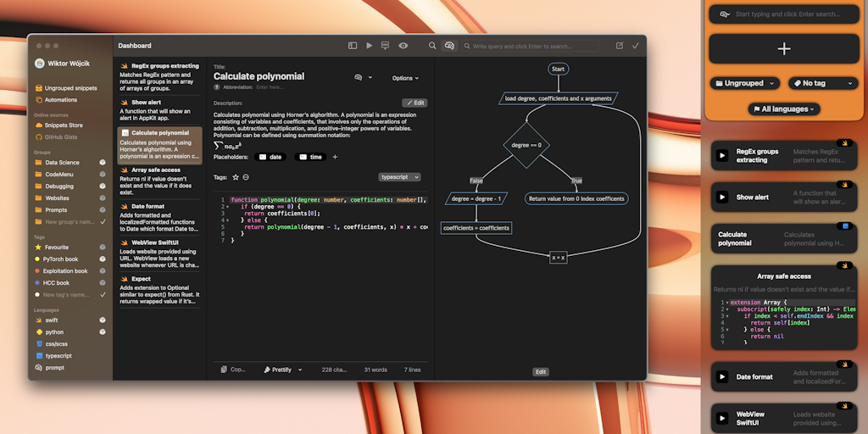The width and height of the screenshot is (868, 434).
Task: Select the yellow PyTorch book tag
Action: point(61,259)
